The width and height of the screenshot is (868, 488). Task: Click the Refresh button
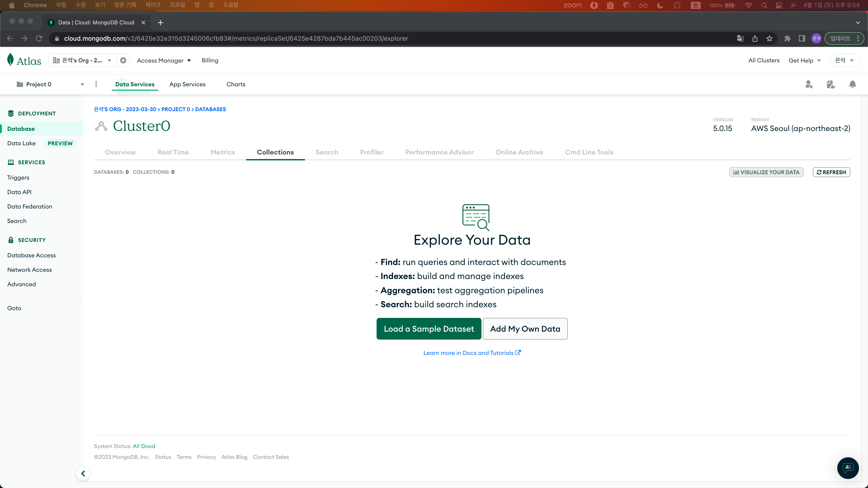click(x=831, y=172)
